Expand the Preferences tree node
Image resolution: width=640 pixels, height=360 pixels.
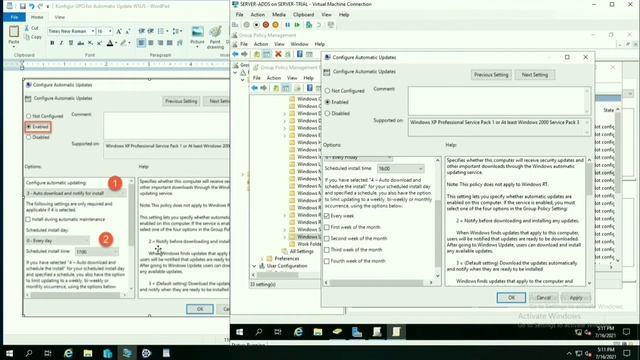click(x=262, y=259)
